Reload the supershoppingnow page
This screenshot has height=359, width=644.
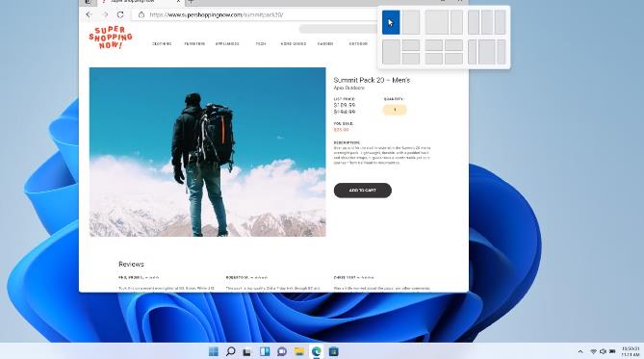click(120, 14)
